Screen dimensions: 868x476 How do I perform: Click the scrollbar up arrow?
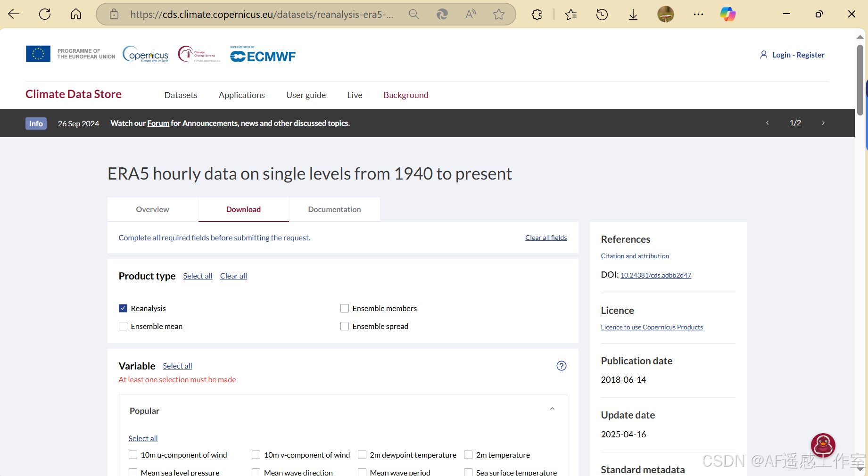click(x=860, y=36)
